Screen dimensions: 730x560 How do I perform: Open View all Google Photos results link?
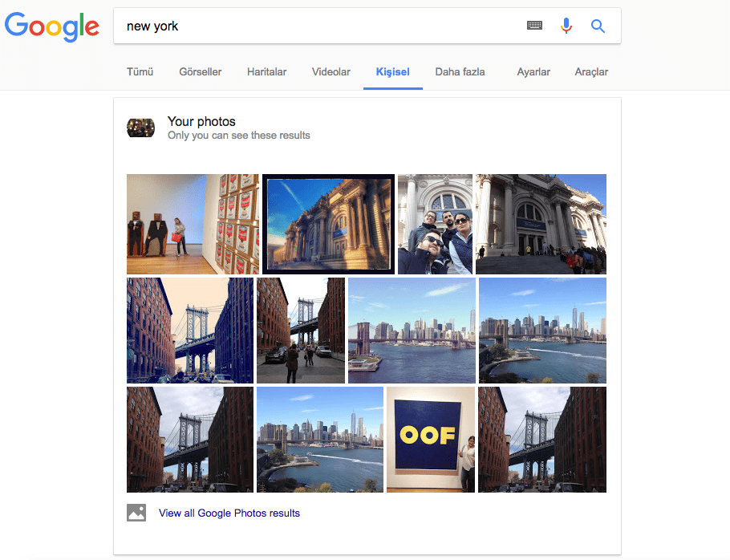click(229, 513)
